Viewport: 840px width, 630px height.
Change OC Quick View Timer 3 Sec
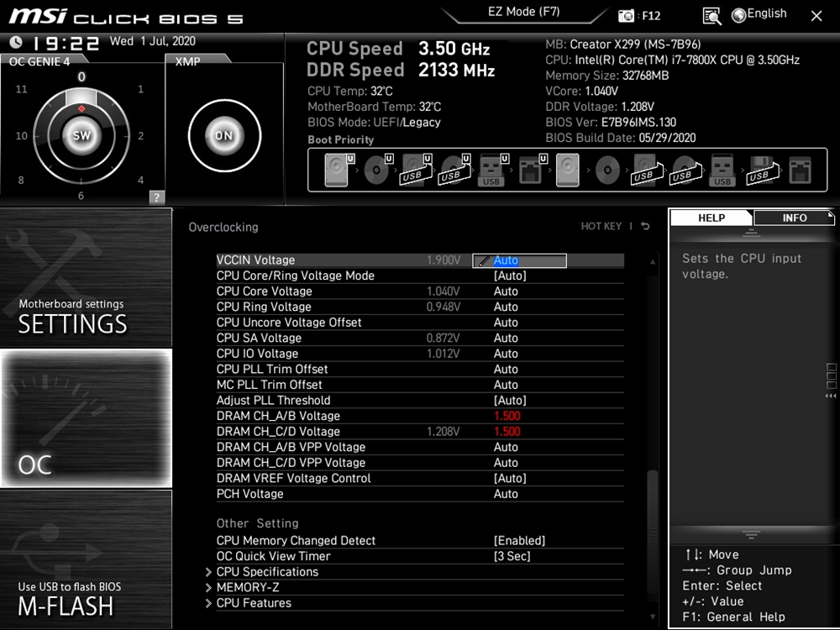[x=512, y=556]
